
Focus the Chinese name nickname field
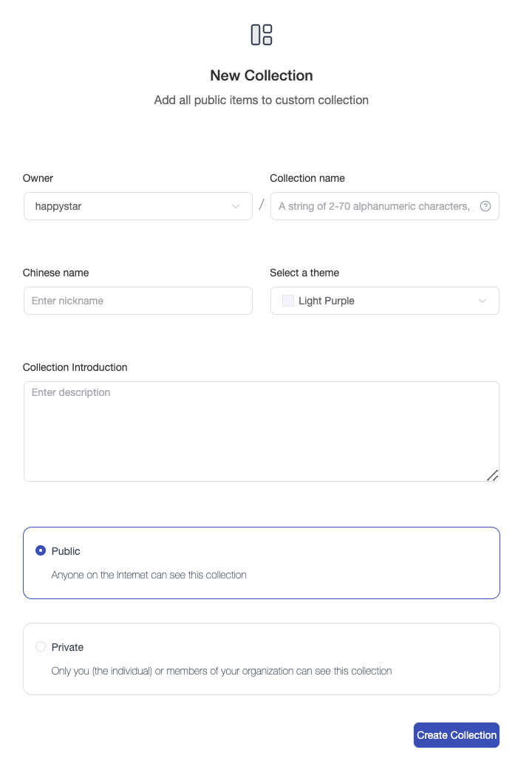click(x=138, y=301)
